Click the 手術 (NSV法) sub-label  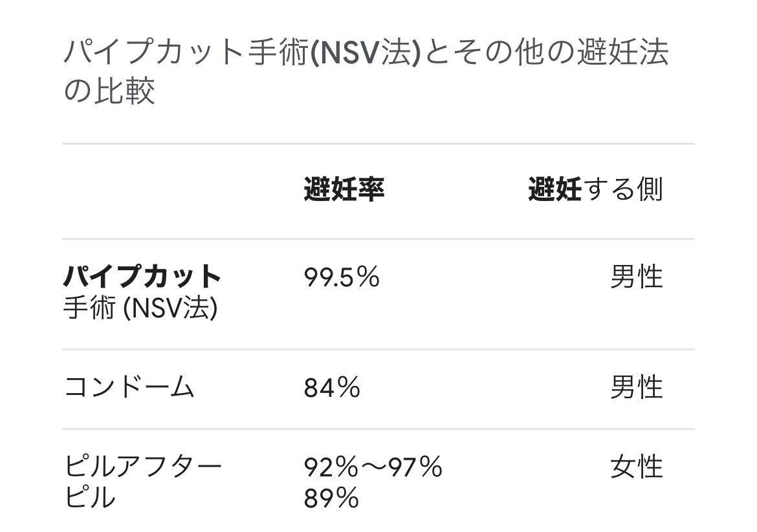140,309
